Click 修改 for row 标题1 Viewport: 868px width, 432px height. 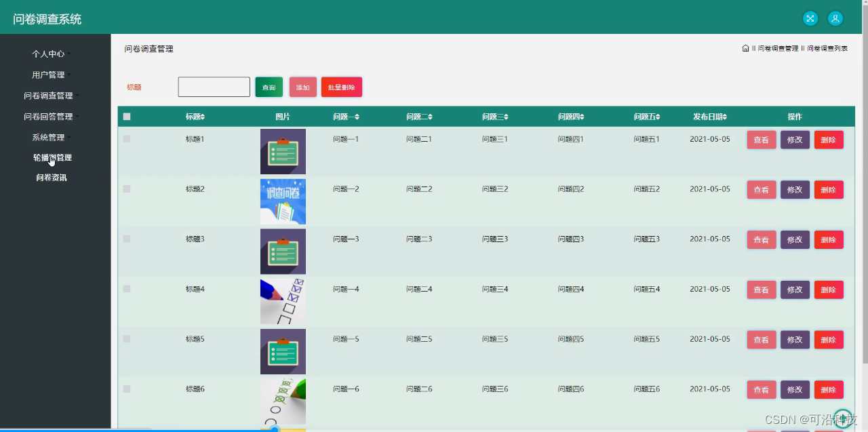[x=795, y=140]
